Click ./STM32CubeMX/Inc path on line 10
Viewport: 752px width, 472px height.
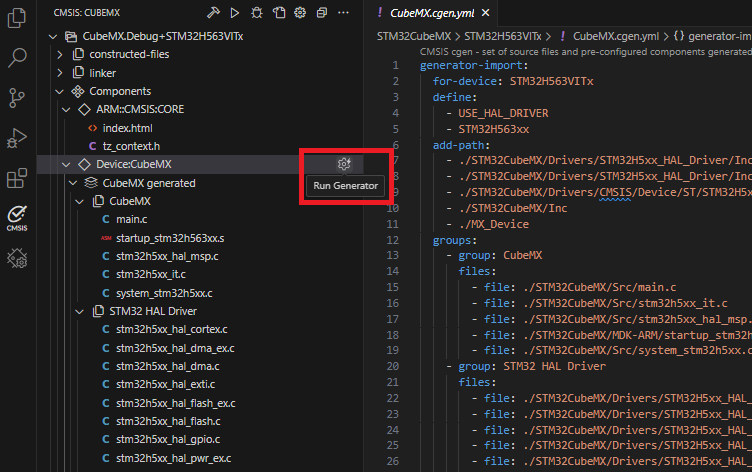(513, 208)
